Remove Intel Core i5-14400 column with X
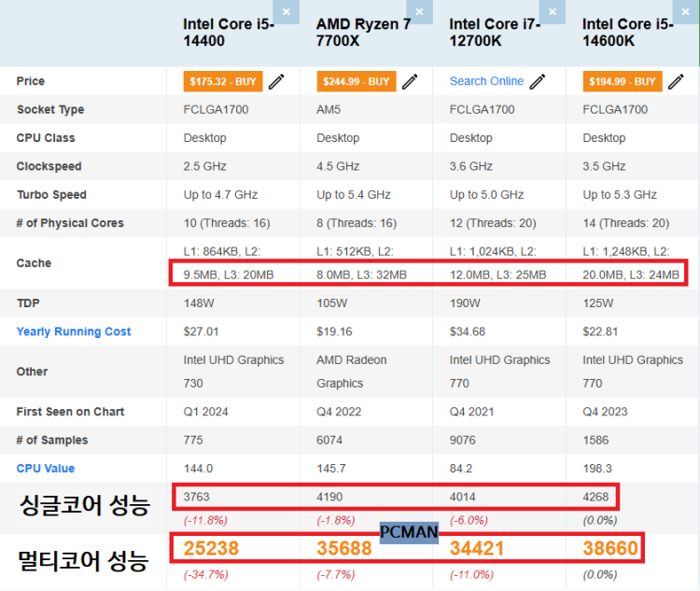The image size is (700, 591). pos(287,11)
